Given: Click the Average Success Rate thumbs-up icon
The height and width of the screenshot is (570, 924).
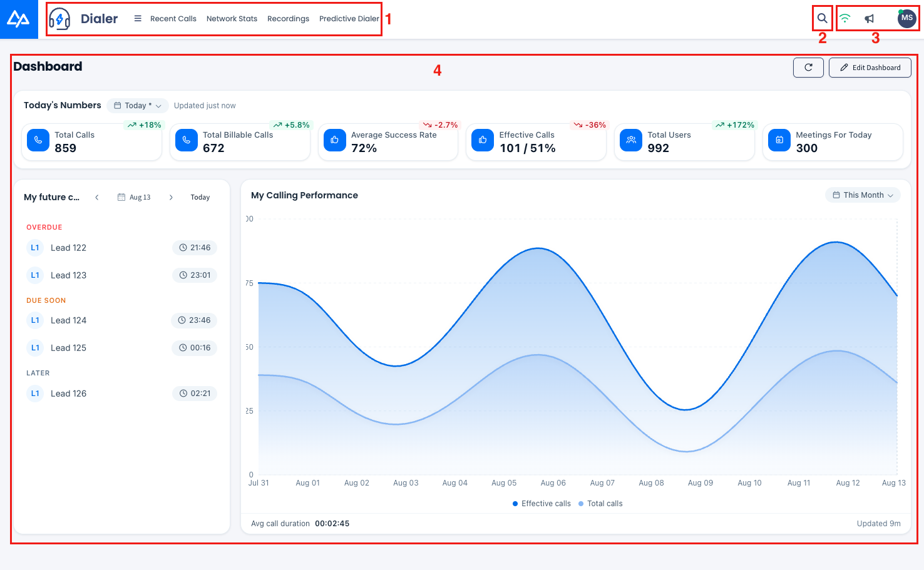Looking at the screenshot, I should point(335,140).
